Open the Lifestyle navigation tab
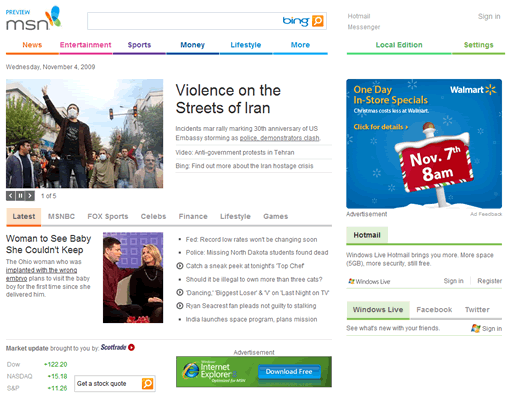The image size is (510, 400). point(246,45)
